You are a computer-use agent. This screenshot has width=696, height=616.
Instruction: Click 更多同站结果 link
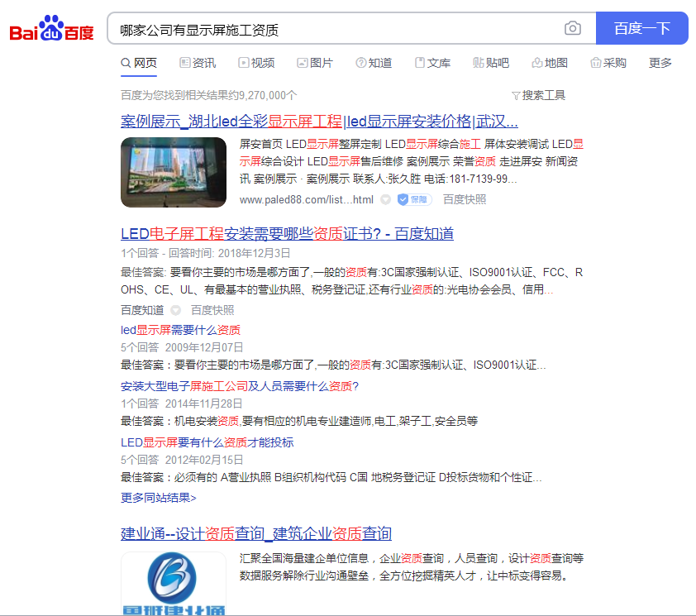click(159, 498)
